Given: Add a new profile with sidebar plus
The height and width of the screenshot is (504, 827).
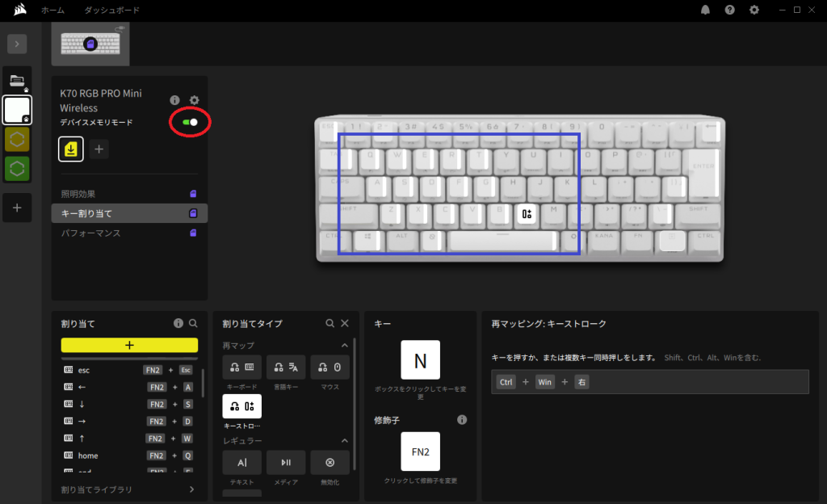Looking at the screenshot, I should pyautogui.click(x=17, y=208).
